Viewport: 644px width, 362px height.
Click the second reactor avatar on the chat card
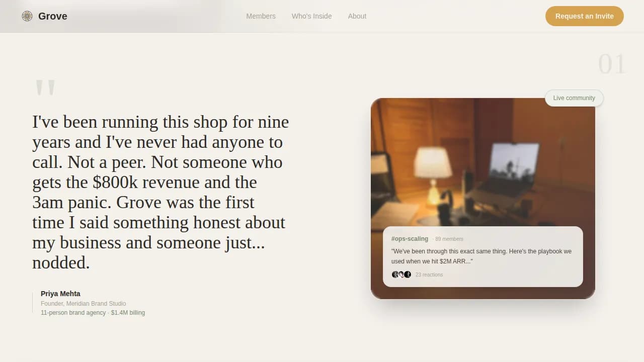pyautogui.click(x=401, y=275)
